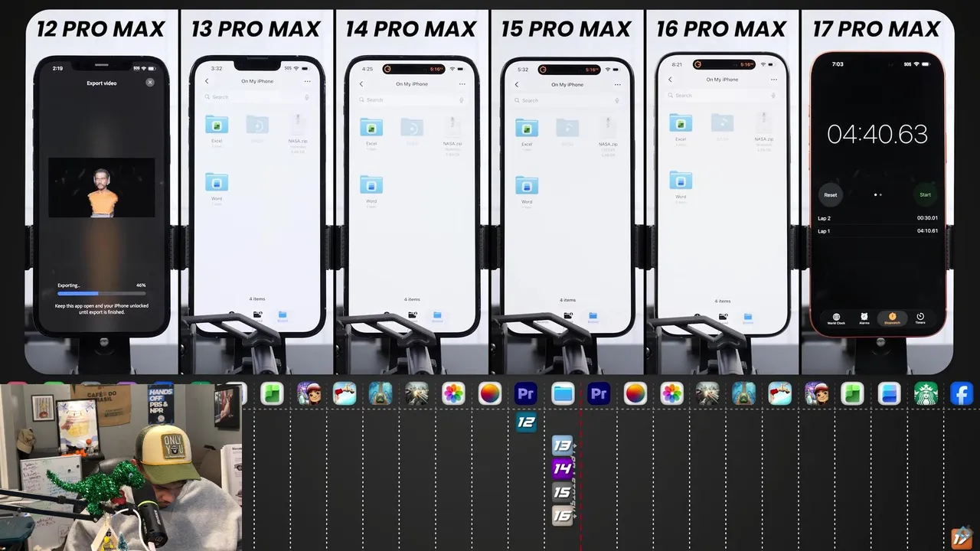The height and width of the screenshot is (551, 980).
Task: Click the Search field on 13 Pro Max
Action: click(257, 97)
